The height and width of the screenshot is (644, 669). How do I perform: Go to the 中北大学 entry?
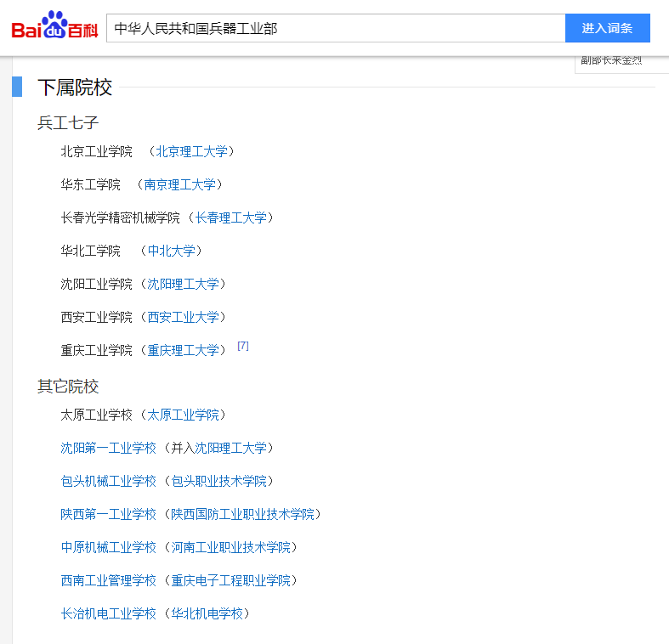(171, 251)
